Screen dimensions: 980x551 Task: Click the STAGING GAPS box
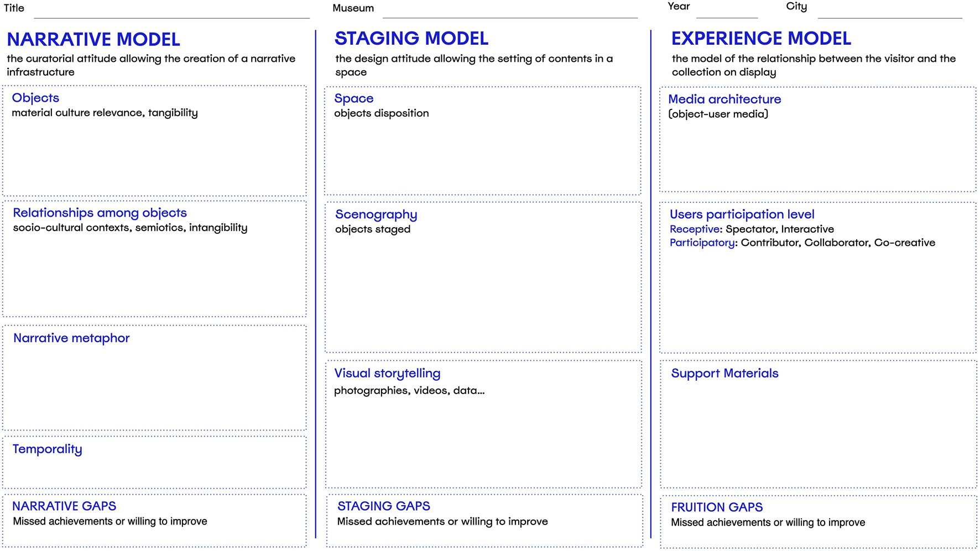click(484, 521)
